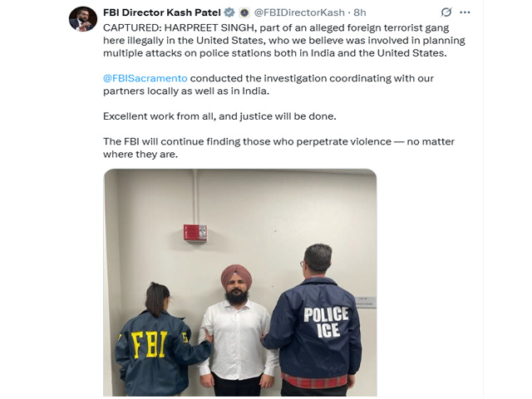Screen dimensions: 532x399
Task: Click the paragraph starting with CAPTURED
Action: pyautogui.click(x=284, y=41)
